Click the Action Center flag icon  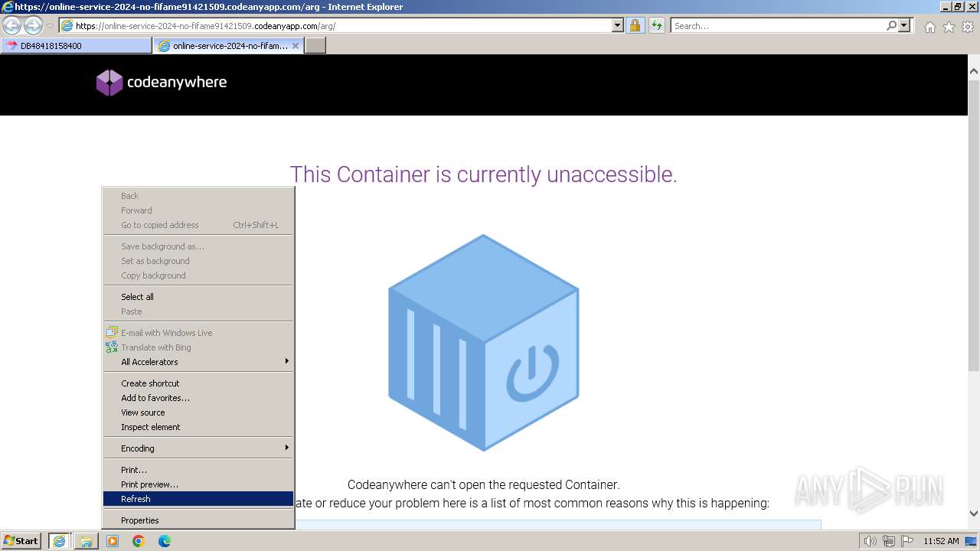[907, 541]
